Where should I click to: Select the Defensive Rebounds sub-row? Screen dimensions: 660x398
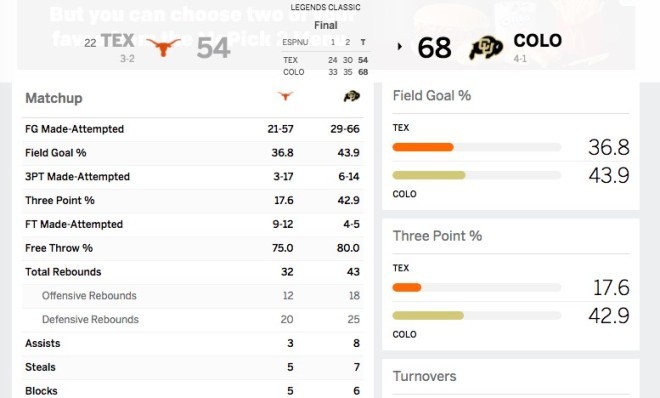point(192,319)
